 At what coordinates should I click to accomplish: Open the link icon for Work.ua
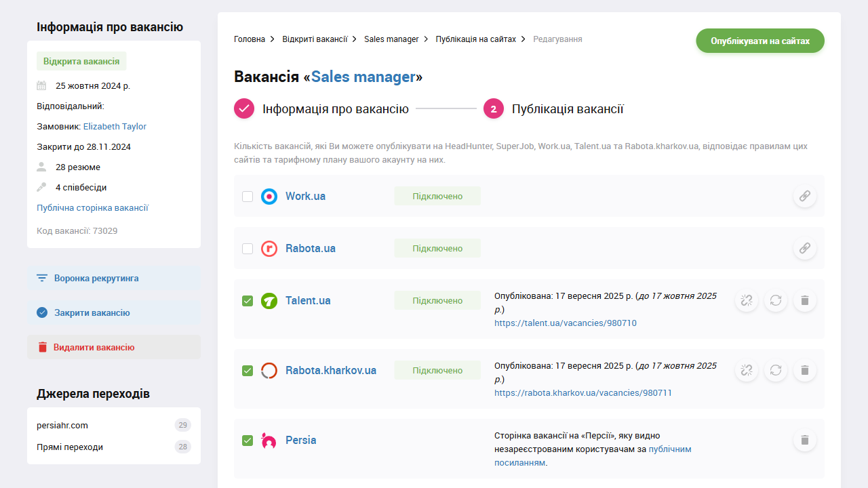[x=804, y=196]
